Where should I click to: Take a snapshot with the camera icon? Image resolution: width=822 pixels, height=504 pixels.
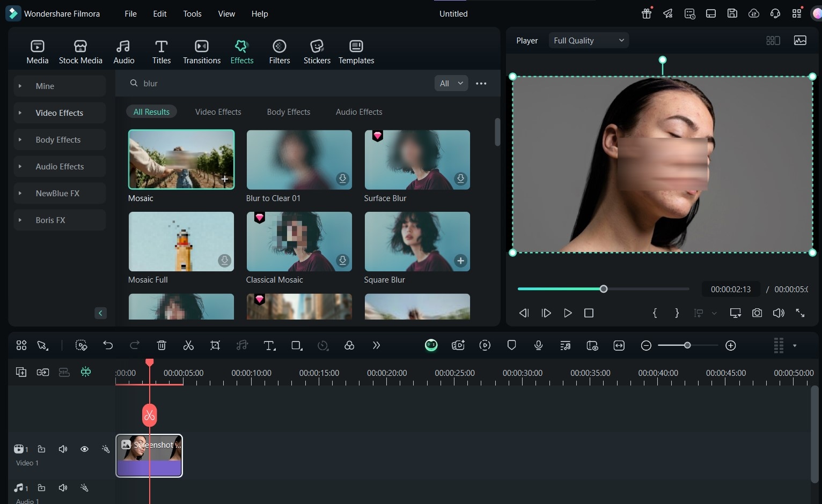point(757,313)
